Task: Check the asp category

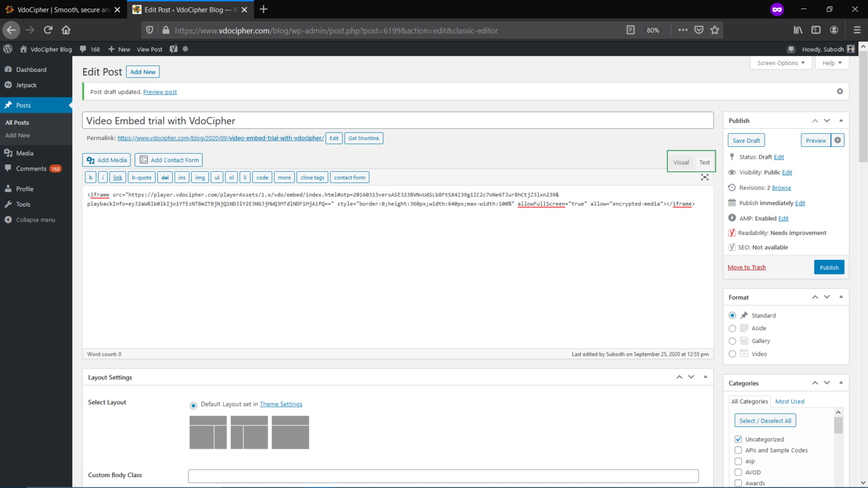Action: tap(738, 461)
